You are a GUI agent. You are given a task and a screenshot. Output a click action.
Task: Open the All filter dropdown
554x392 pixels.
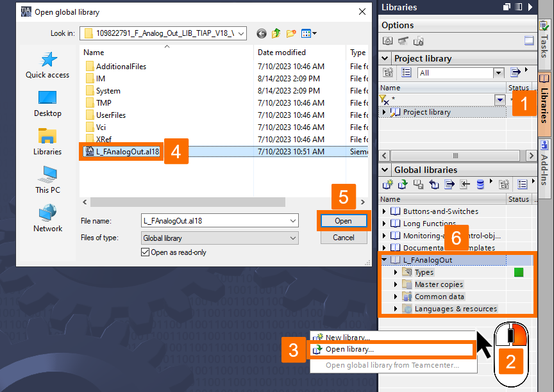498,72
